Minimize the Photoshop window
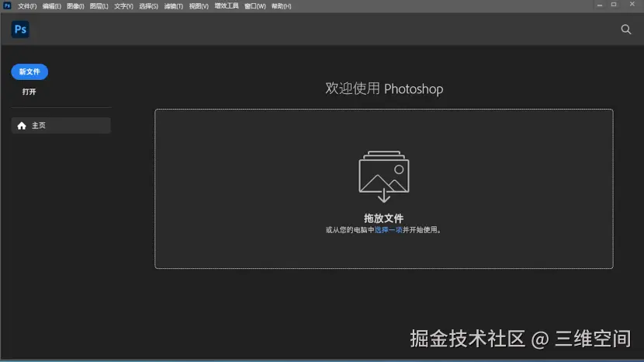The width and height of the screenshot is (644, 362). click(600, 5)
